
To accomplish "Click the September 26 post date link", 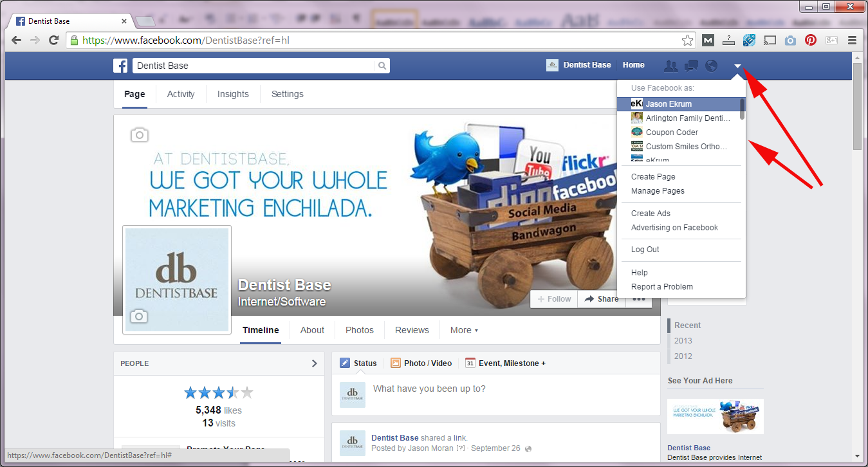I will (x=496, y=448).
